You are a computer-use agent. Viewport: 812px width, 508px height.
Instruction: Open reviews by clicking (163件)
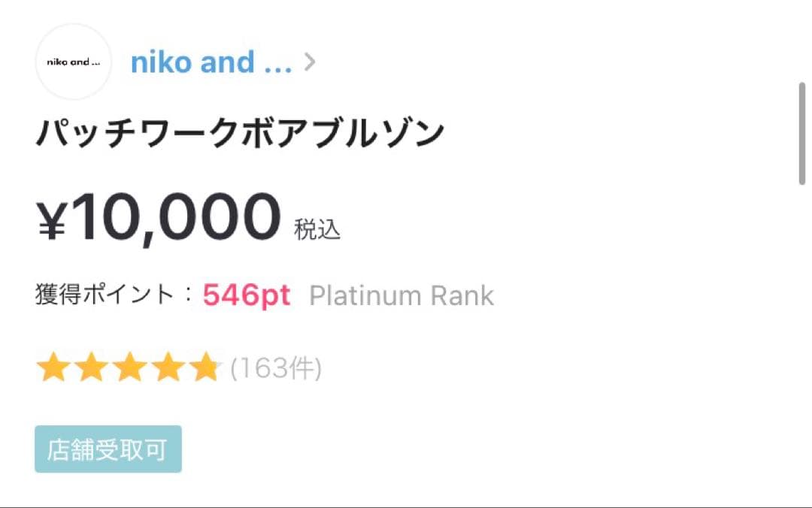coord(275,367)
